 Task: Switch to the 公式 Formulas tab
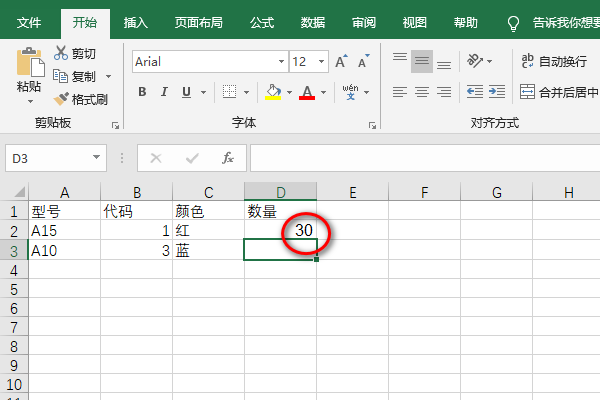(262, 23)
